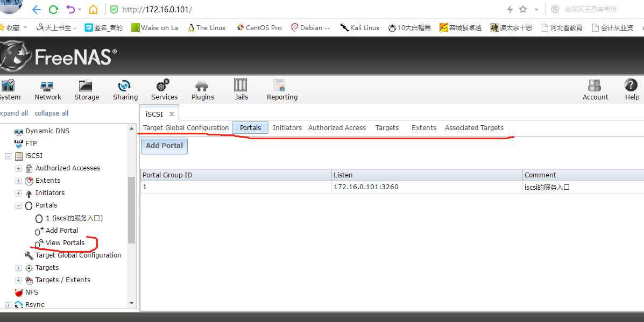Open the Account section
The image size is (644, 322).
coord(595,90)
